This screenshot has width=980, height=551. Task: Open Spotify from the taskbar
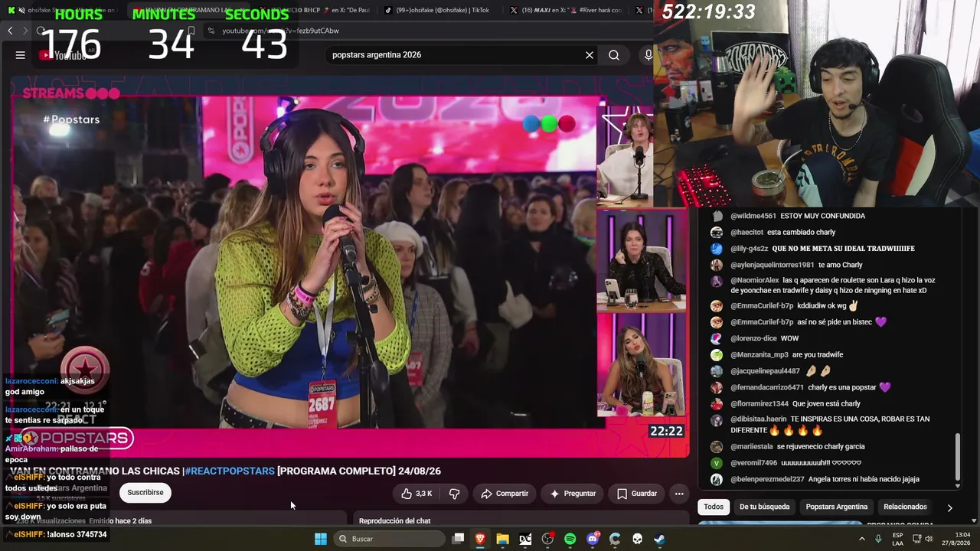pos(570,539)
